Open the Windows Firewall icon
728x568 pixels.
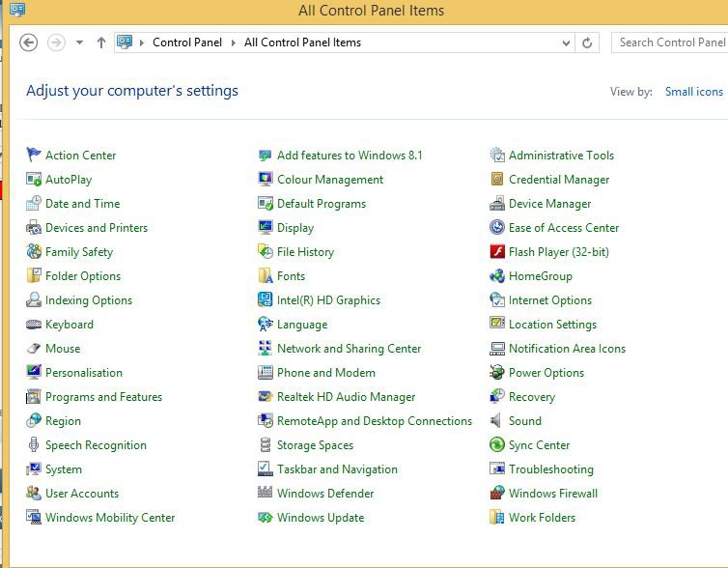coord(497,494)
